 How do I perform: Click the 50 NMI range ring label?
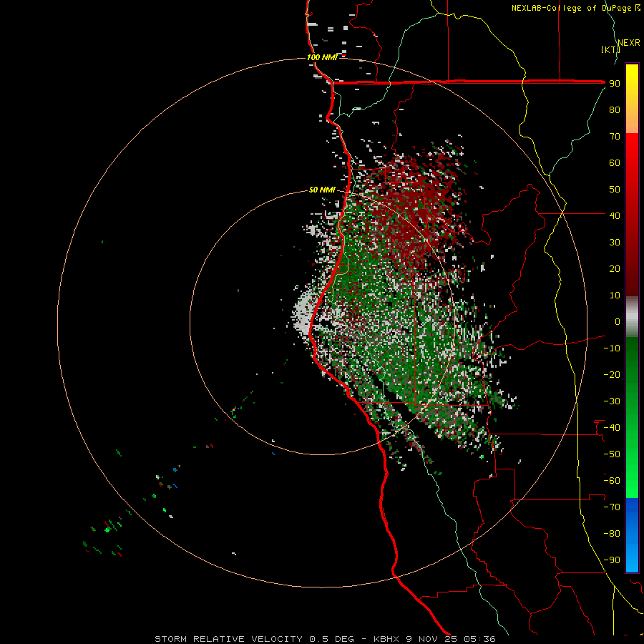point(322,190)
